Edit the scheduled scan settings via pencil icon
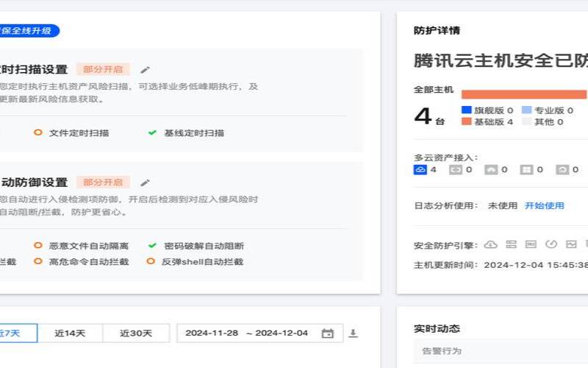 pyautogui.click(x=145, y=70)
